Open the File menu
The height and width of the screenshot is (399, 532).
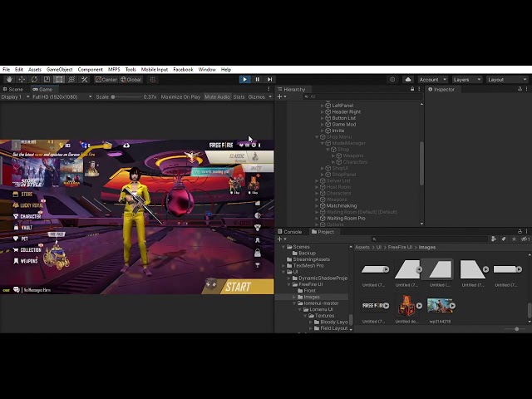tap(6, 69)
